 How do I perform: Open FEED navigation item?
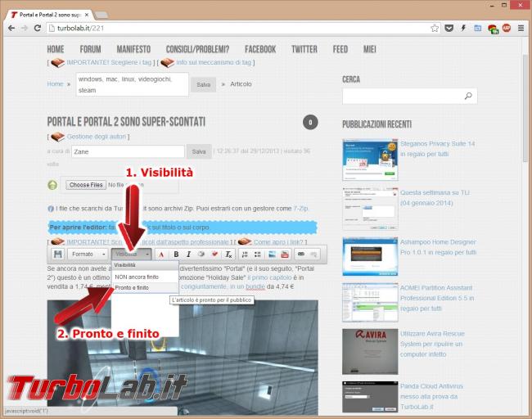[340, 49]
